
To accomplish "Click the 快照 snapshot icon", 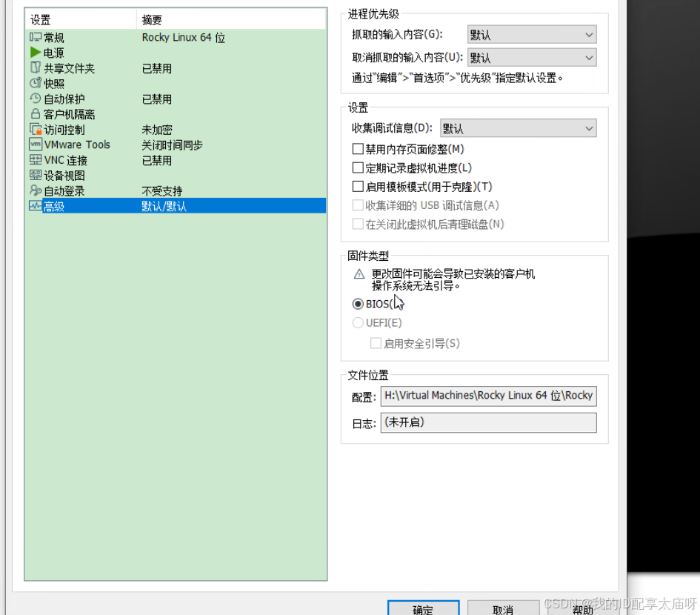I will [36, 83].
